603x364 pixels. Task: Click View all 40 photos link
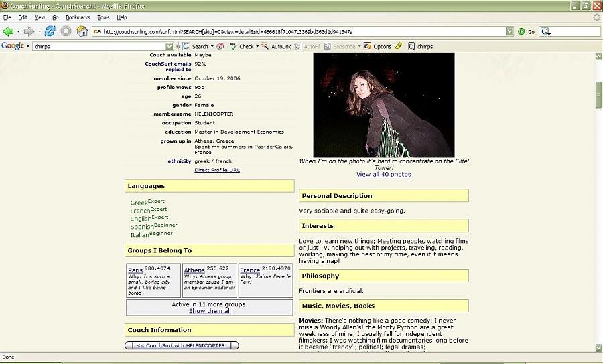pos(383,174)
